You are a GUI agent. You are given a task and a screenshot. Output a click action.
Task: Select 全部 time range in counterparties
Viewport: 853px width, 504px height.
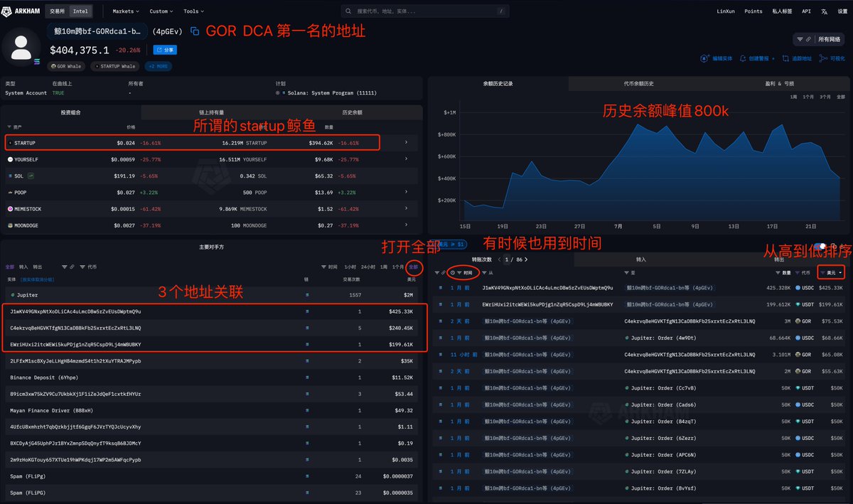point(413,267)
